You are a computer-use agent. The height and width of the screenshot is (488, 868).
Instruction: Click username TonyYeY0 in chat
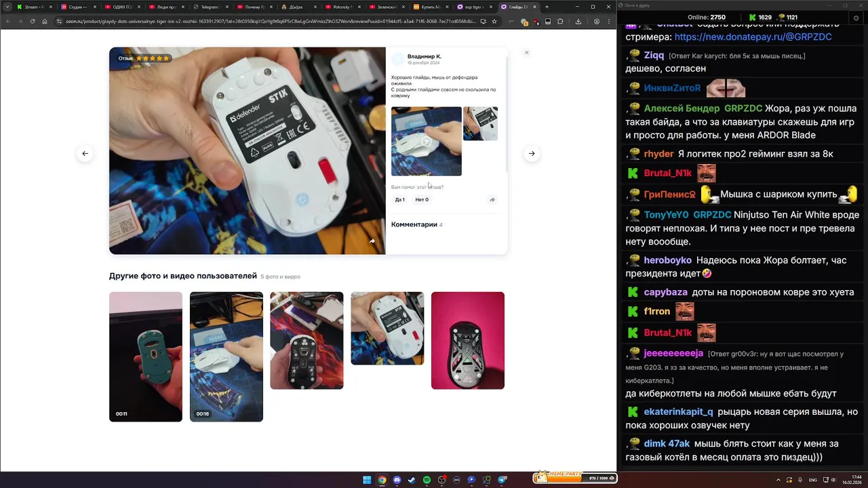pyautogui.click(x=666, y=215)
